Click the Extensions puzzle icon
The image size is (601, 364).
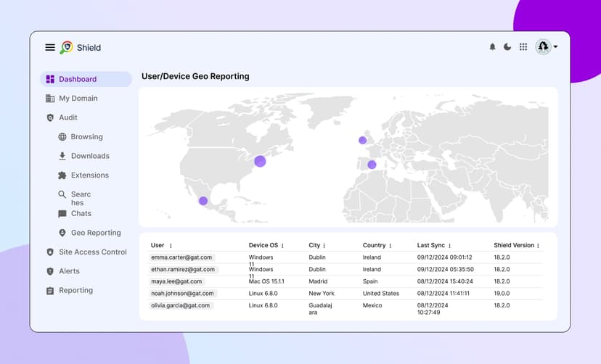pyautogui.click(x=62, y=175)
